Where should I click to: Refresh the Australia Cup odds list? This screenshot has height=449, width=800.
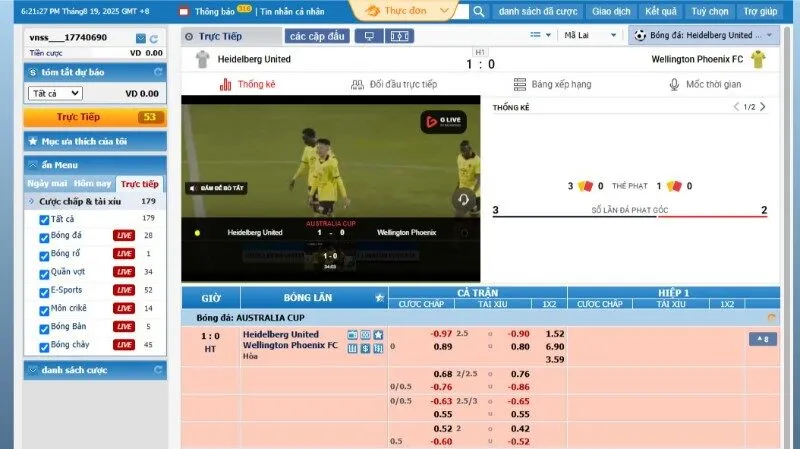[x=770, y=317]
